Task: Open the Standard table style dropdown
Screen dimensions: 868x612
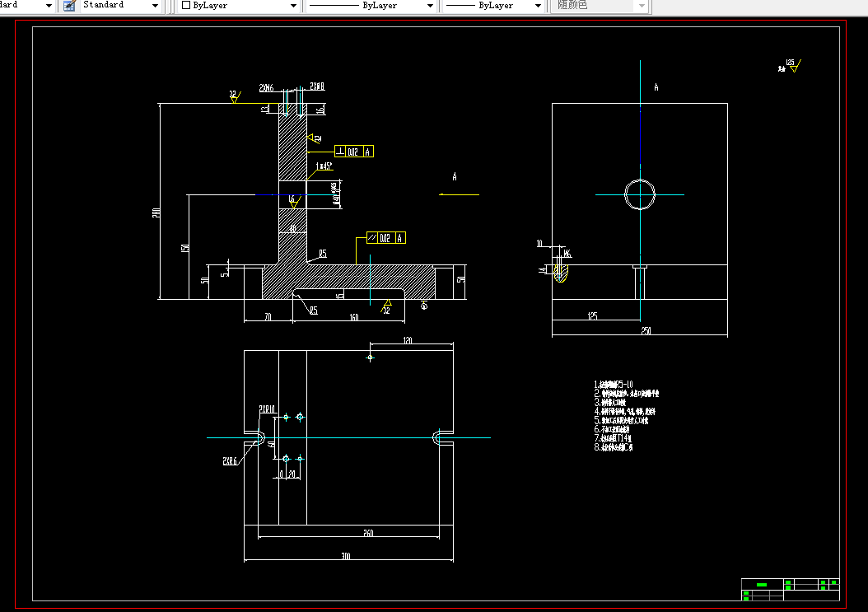Action: [120, 6]
